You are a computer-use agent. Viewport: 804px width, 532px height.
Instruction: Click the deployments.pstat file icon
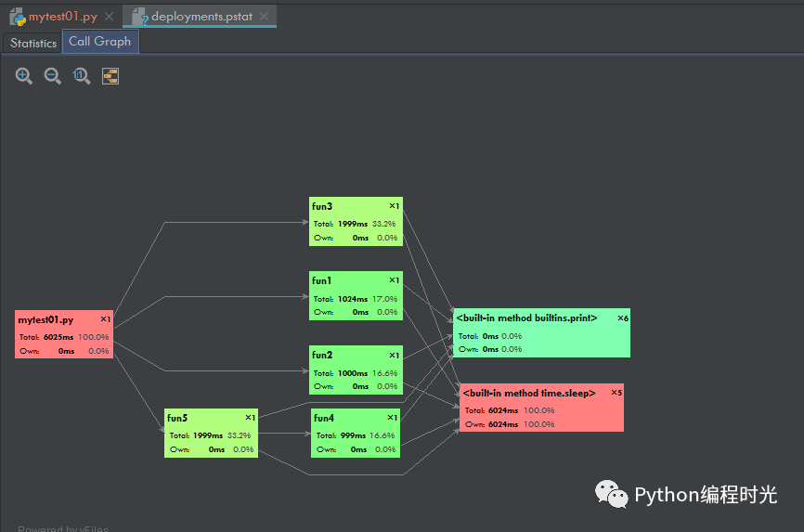point(139,17)
